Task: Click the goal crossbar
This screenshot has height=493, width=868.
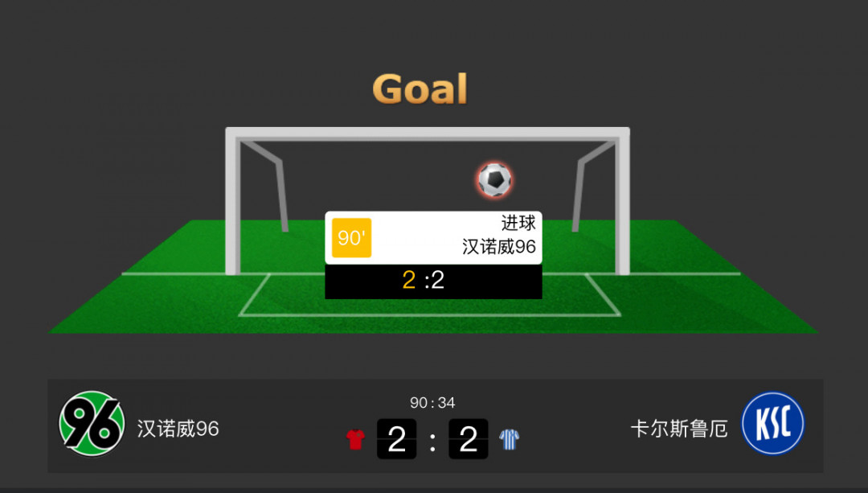Action: pyautogui.click(x=428, y=134)
